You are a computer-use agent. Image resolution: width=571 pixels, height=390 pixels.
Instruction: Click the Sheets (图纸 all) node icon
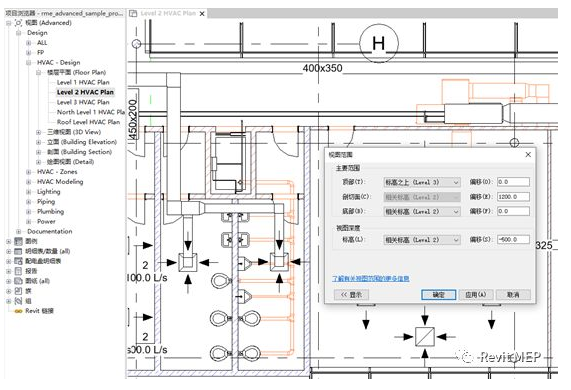click(x=18, y=281)
